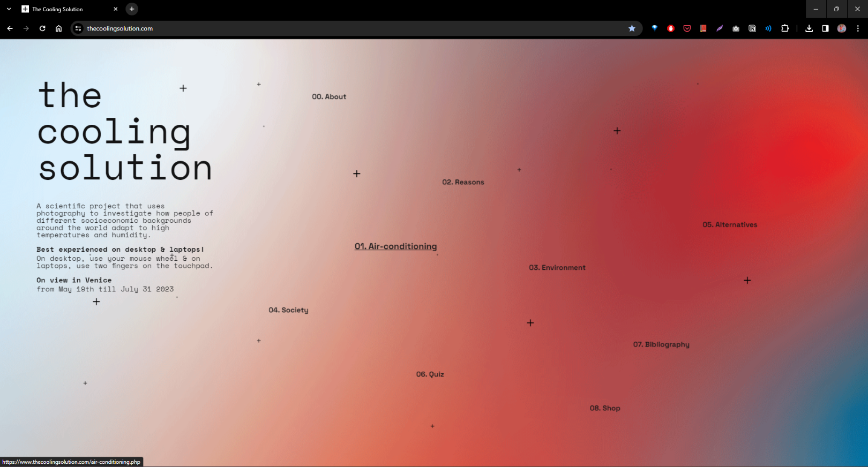Viewport: 868px width, 467px height.
Task: Open the Chrome profile avatar
Action: (x=842, y=28)
